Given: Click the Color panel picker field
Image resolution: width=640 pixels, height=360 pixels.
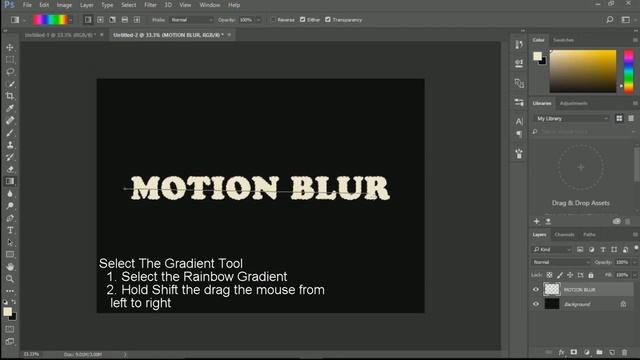Looking at the screenshot, I should coord(582,71).
